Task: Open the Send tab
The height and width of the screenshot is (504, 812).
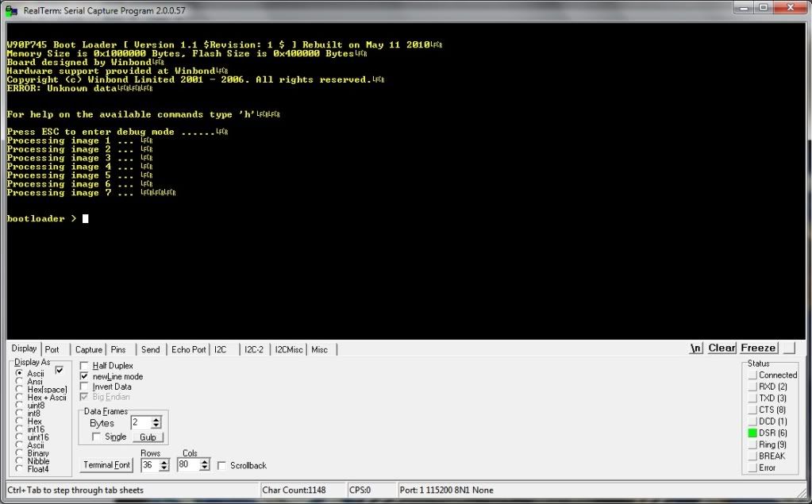Action: coord(150,350)
